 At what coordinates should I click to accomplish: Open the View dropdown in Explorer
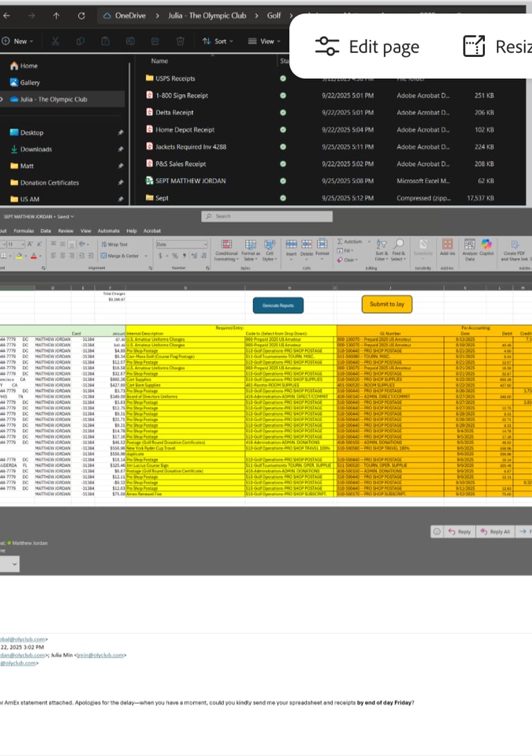click(264, 41)
